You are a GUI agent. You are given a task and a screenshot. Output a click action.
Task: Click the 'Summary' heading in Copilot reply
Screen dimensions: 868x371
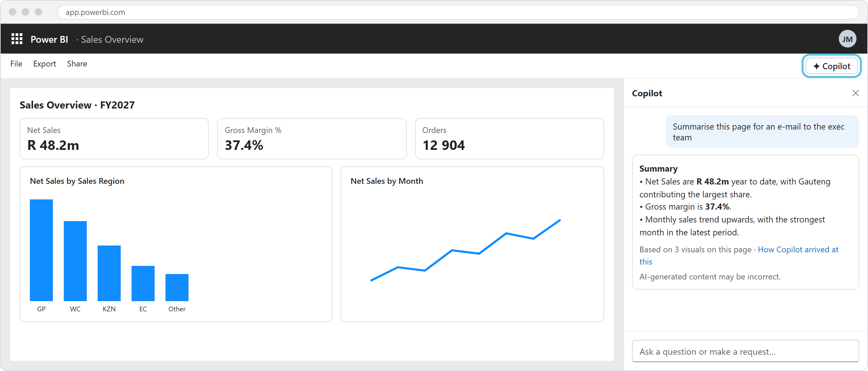pos(658,169)
